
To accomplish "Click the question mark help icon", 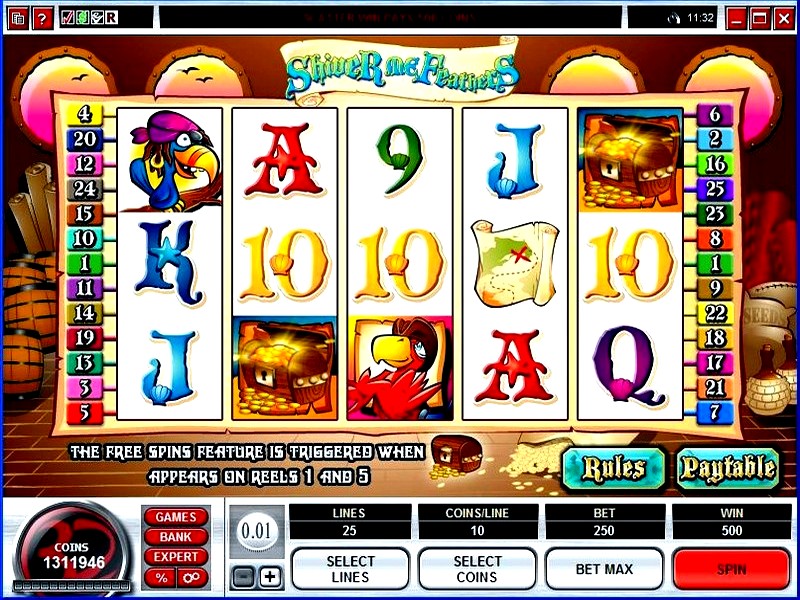I will click(x=42, y=19).
